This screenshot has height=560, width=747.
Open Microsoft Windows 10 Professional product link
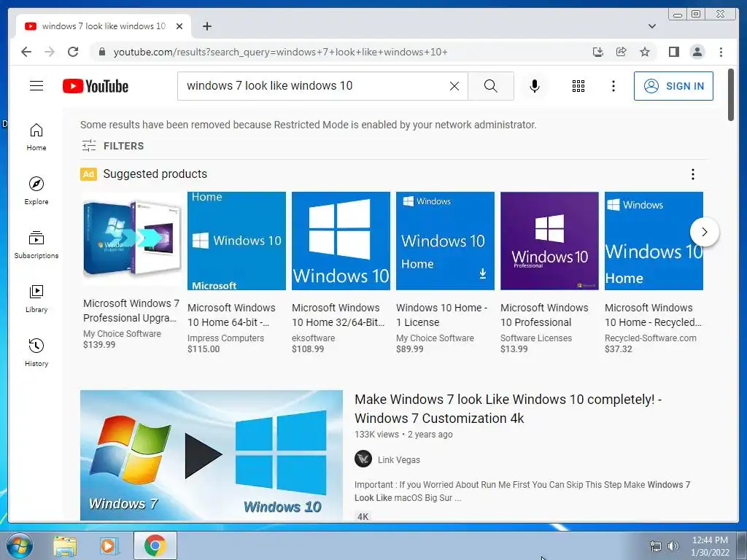544,315
